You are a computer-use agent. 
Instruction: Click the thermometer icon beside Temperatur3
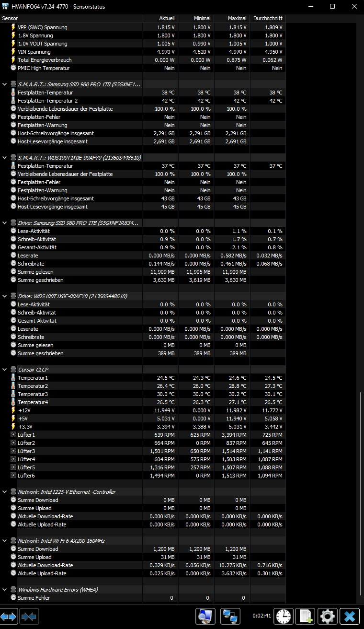point(13,394)
